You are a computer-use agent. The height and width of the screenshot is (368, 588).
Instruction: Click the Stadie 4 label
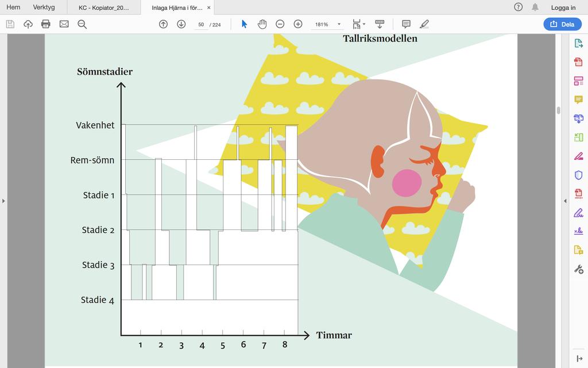coord(98,300)
